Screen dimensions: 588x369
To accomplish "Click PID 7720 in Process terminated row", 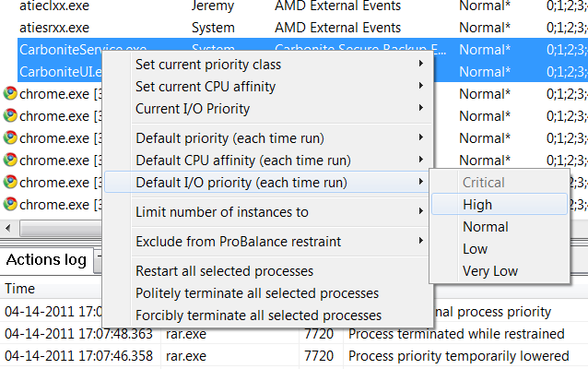I will tap(319, 334).
